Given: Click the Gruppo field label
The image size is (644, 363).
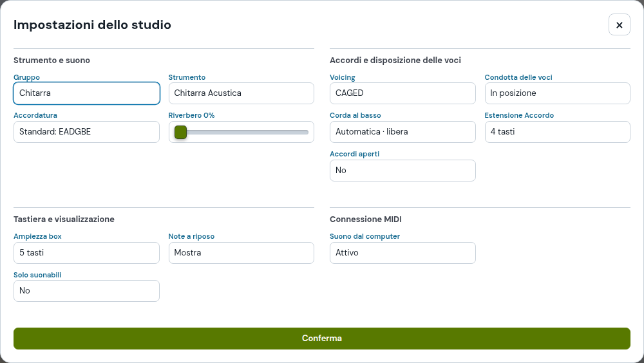Looking at the screenshot, I should [x=26, y=77].
